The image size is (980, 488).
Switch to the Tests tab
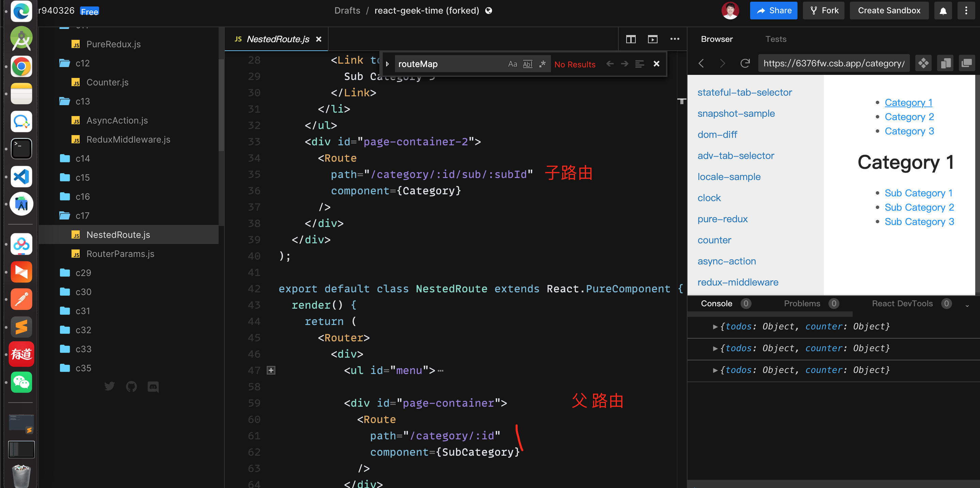point(775,39)
